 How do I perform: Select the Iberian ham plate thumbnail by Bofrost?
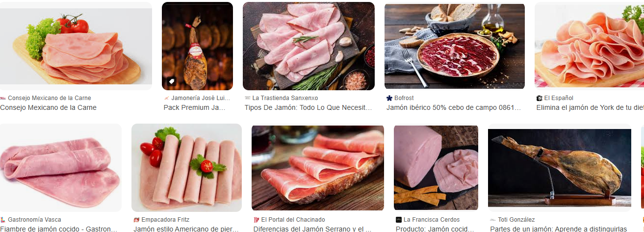(455, 46)
